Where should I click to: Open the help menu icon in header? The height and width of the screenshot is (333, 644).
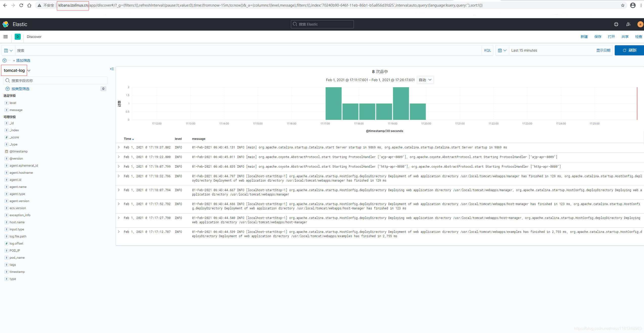616,24
